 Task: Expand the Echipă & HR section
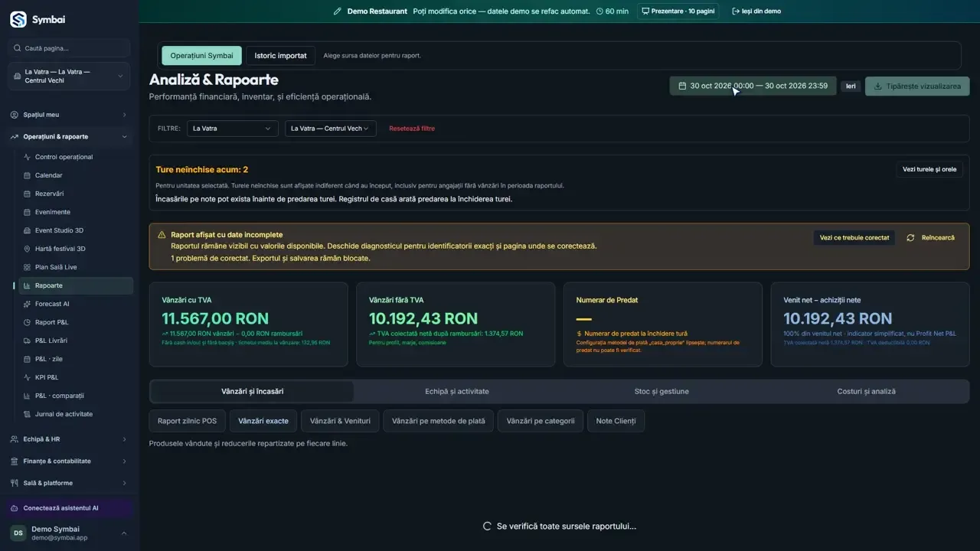point(69,439)
